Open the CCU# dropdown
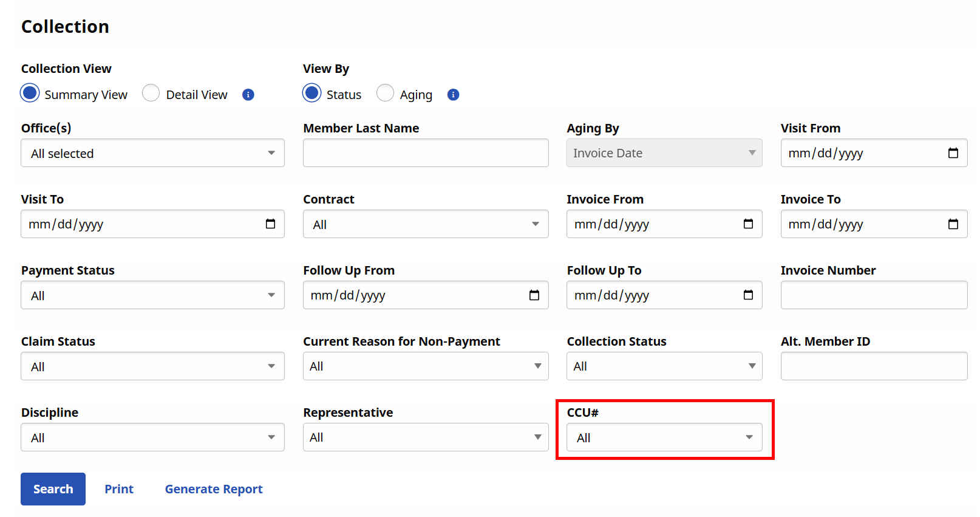Viewport: 980px width, 517px height. 664,437
